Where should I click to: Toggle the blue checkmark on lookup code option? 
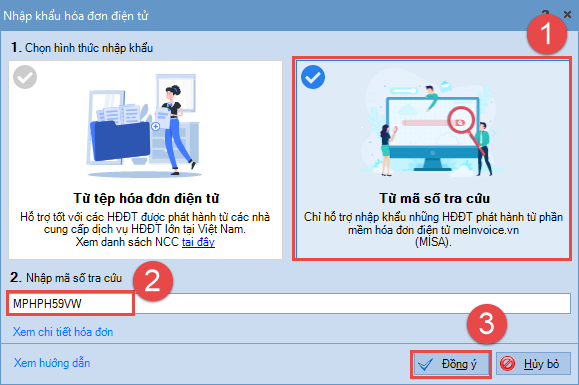click(313, 77)
